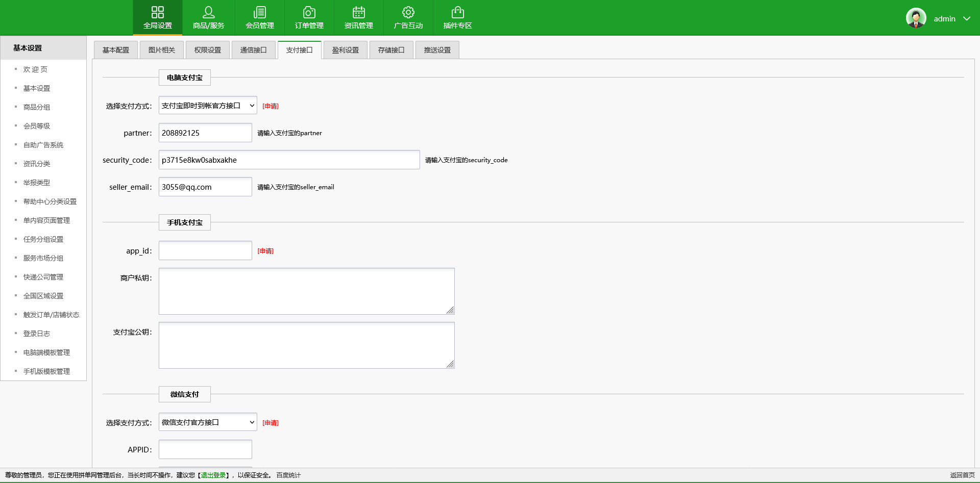Click the 基本设置 sidebar header

pyautogui.click(x=43, y=48)
